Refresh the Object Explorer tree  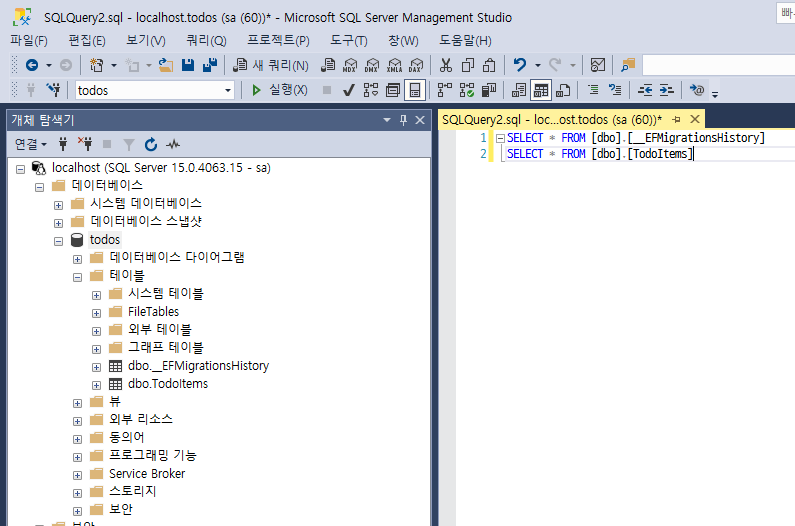click(x=151, y=144)
